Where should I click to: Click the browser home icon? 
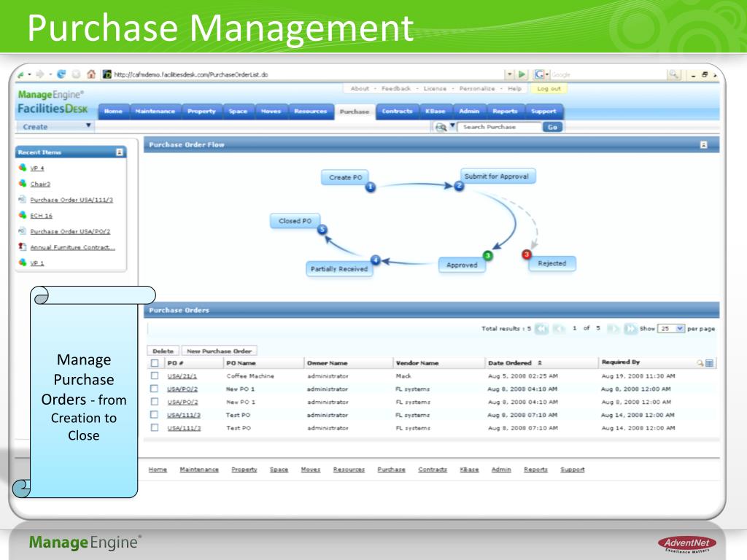[91, 74]
